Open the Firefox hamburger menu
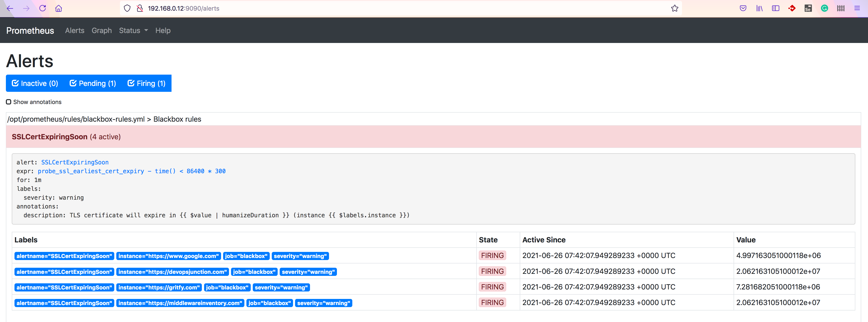The width and height of the screenshot is (868, 322). point(857,8)
